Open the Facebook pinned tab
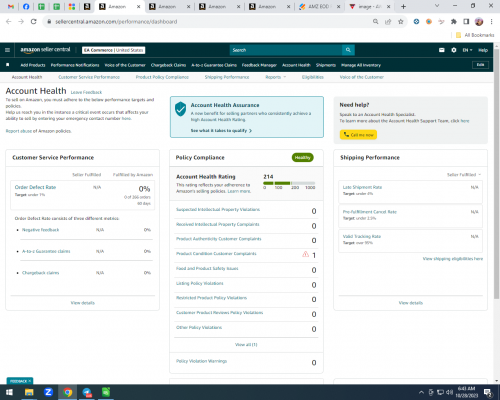The height and width of the screenshot is (400, 500). pyautogui.click(x=26, y=6)
